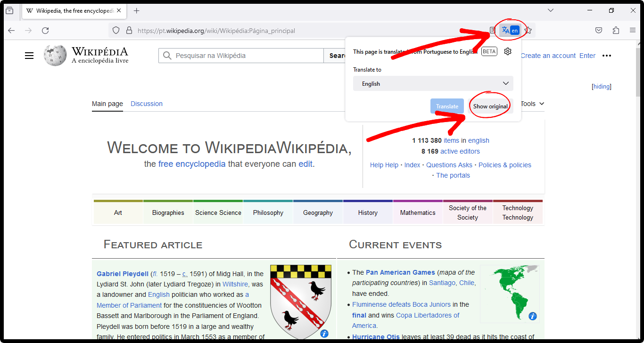Expand the Tools dropdown
The width and height of the screenshot is (644, 343).
pyautogui.click(x=533, y=104)
